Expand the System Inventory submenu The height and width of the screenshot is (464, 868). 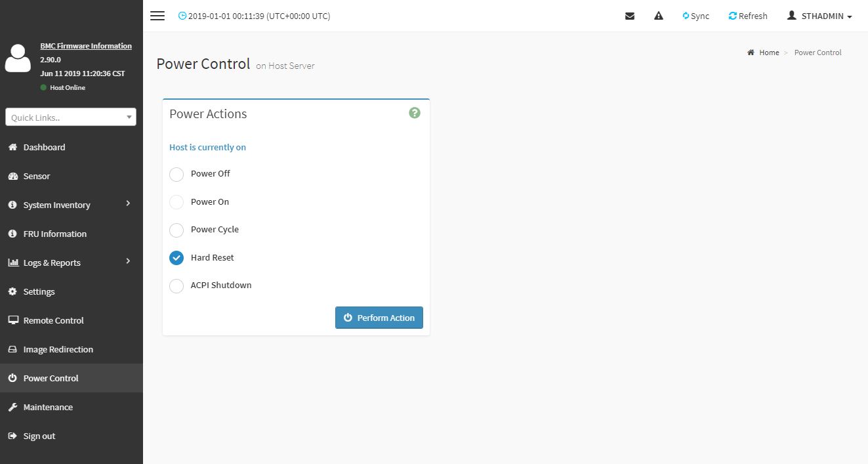pyautogui.click(x=128, y=204)
